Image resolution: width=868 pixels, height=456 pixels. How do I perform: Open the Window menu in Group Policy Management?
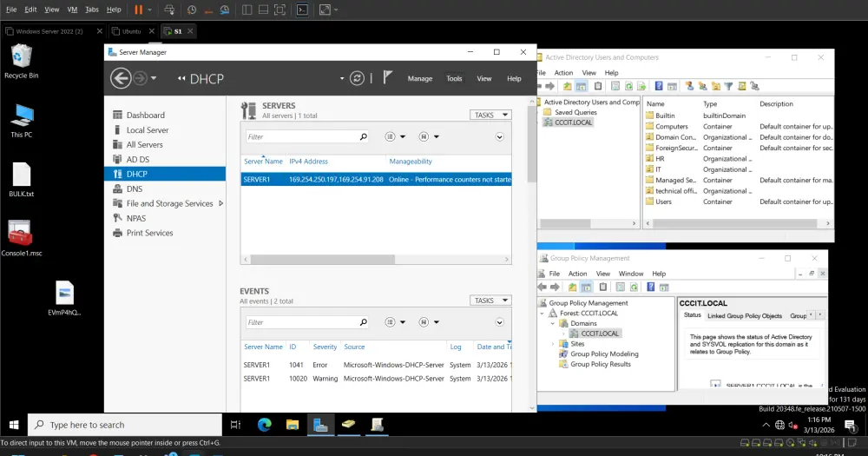[x=630, y=274]
